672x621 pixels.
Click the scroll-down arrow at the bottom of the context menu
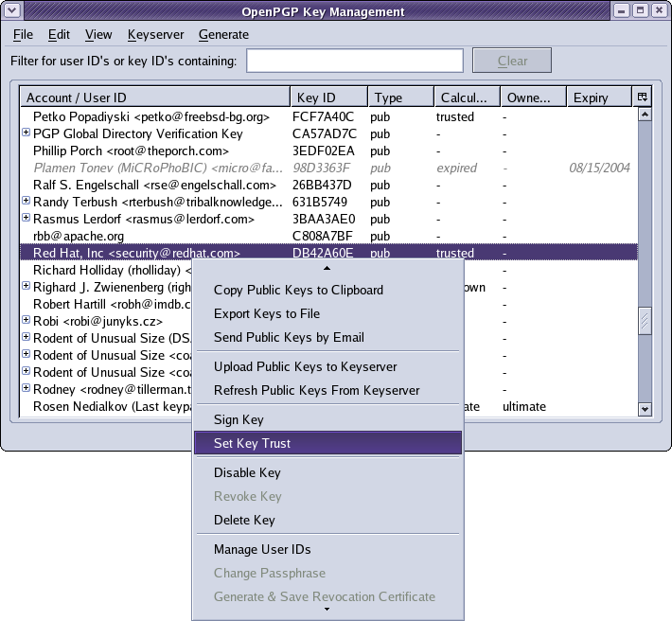click(327, 610)
